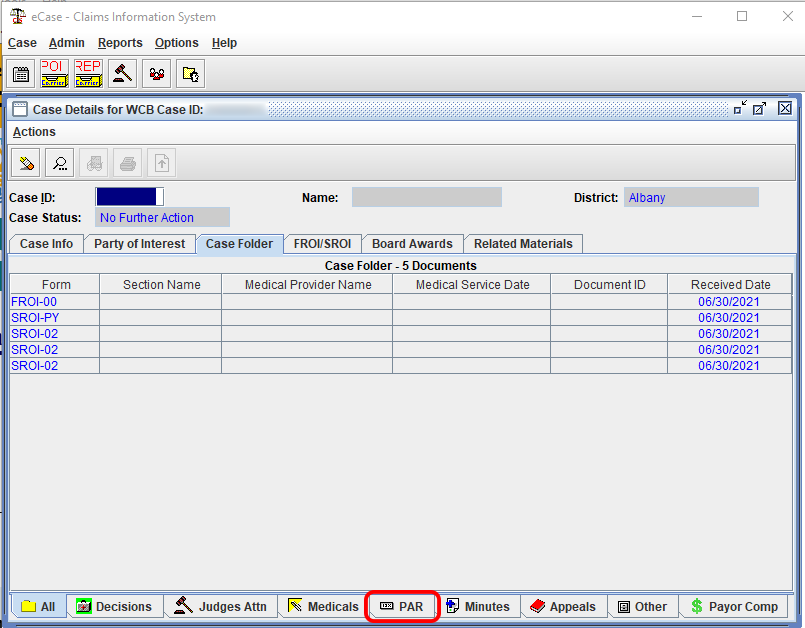The image size is (805, 628).
Task: Click the gavel icon in the main toolbar
Action: 122,73
